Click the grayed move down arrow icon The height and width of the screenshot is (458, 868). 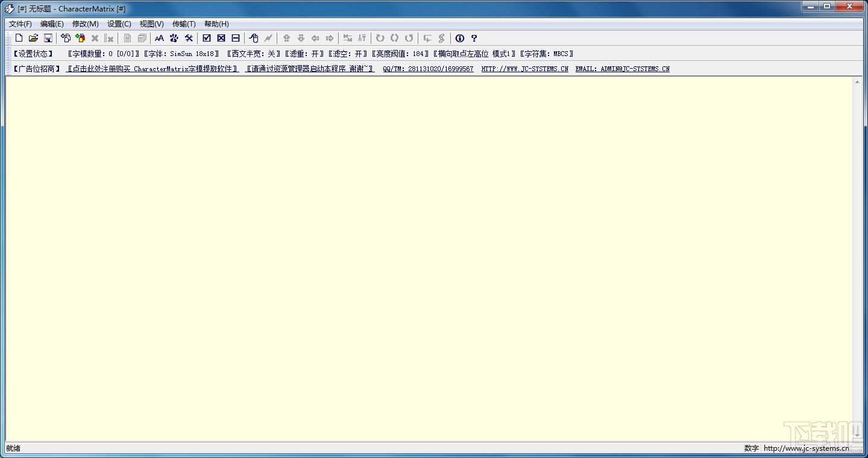click(x=301, y=38)
